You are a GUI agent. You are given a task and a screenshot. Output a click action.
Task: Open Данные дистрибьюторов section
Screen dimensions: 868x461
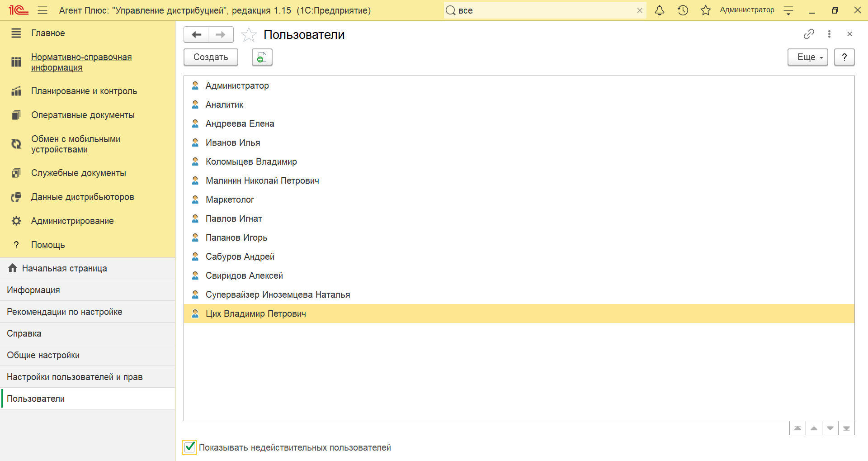tap(83, 197)
